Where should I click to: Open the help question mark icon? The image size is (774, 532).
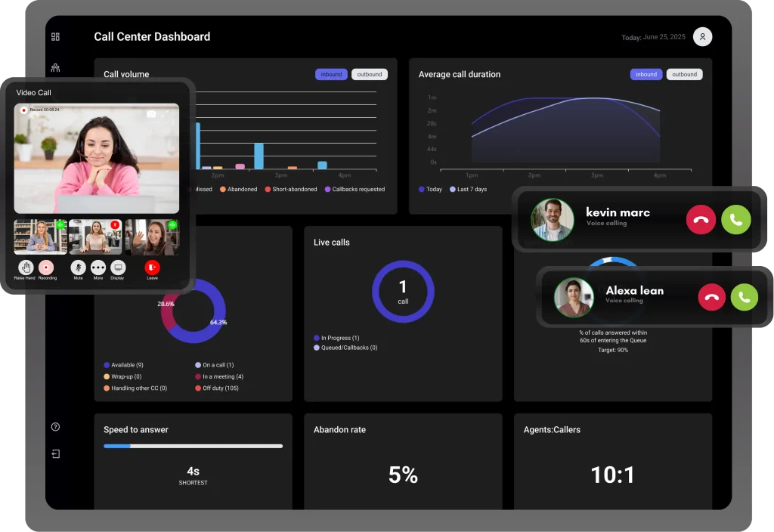click(x=55, y=426)
